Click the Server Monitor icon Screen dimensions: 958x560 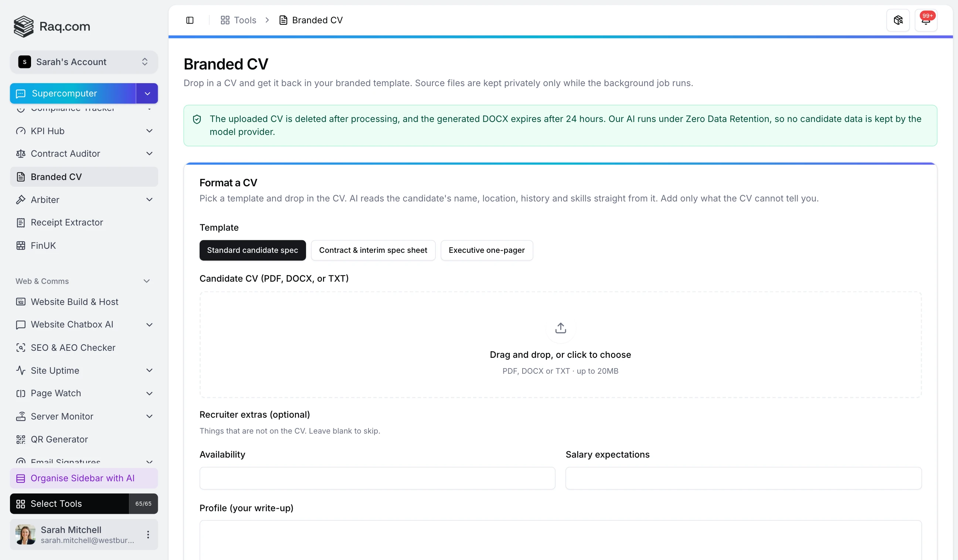21,416
